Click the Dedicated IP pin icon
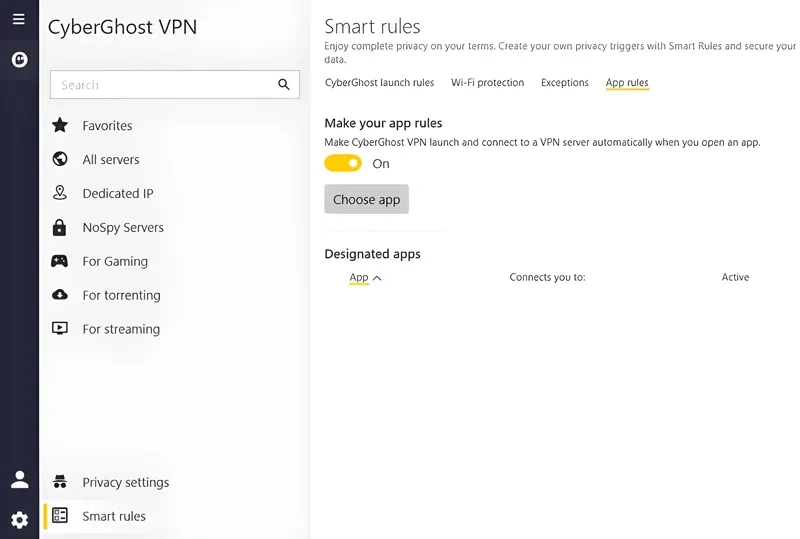Screen dimensions: 800x539 60,193
